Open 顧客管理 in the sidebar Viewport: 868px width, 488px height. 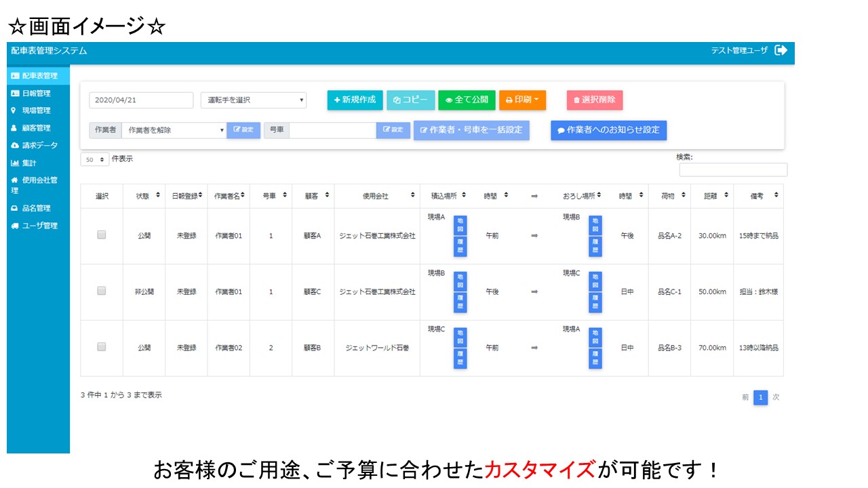pyautogui.click(x=38, y=128)
